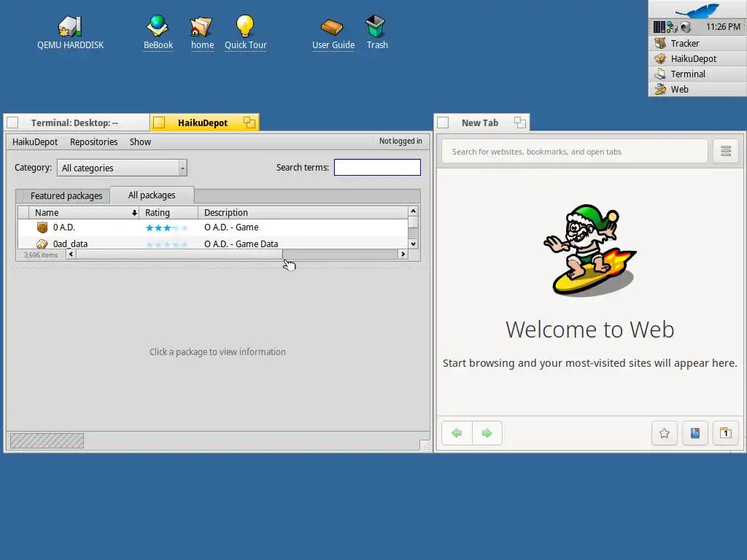Image resolution: width=747 pixels, height=560 pixels.
Task: Click the zoom button on New Tab window
Action: click(x=519, y=122)
